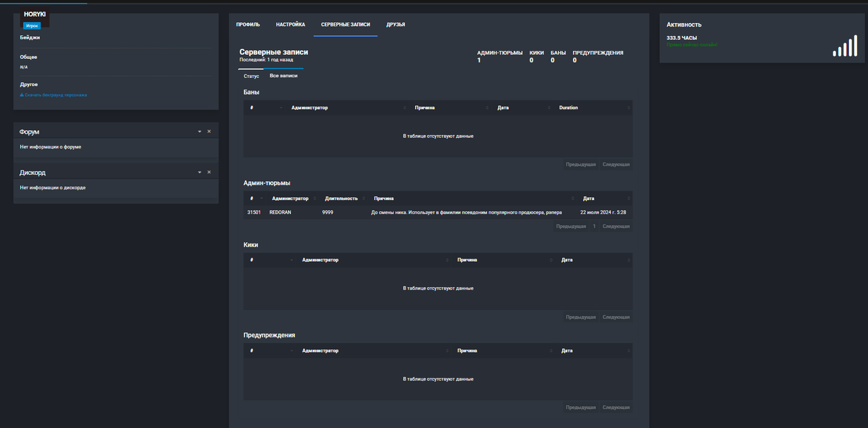This screenshot has height=428, width=868.
Task: Click Следующая under the bans table
Action: (x=616, y=165)
